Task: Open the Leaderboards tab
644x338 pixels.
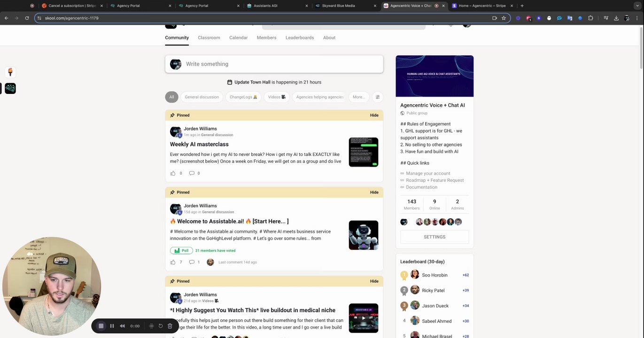Action: [300, 38]
